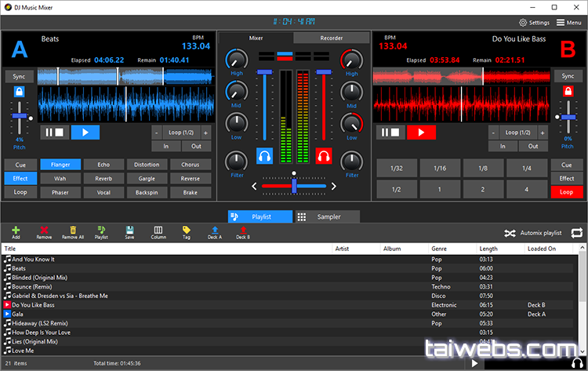588x371 pixels.
Task: Toggle the Flanger effect on Deck A
Action: click(60, 165)
